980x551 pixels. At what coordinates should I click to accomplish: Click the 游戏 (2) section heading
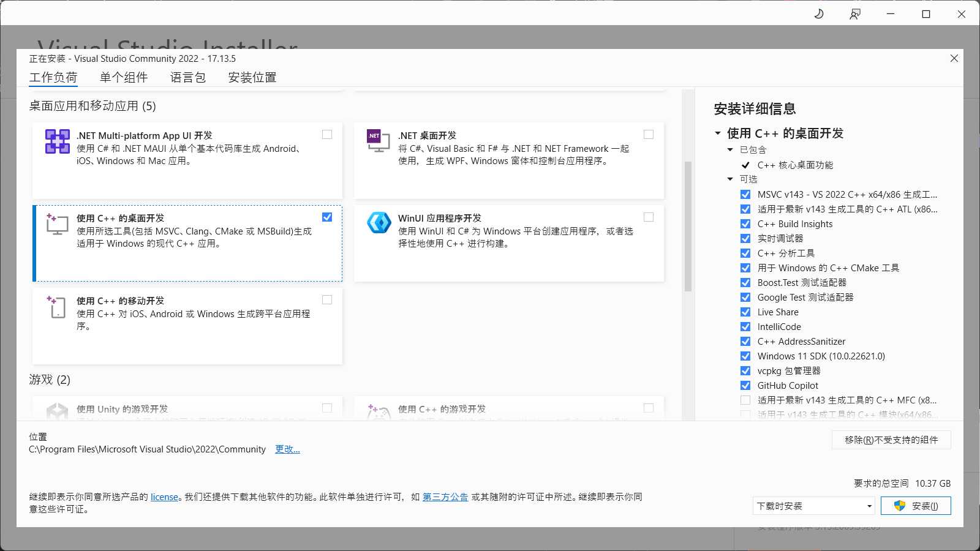click(50, 380)
